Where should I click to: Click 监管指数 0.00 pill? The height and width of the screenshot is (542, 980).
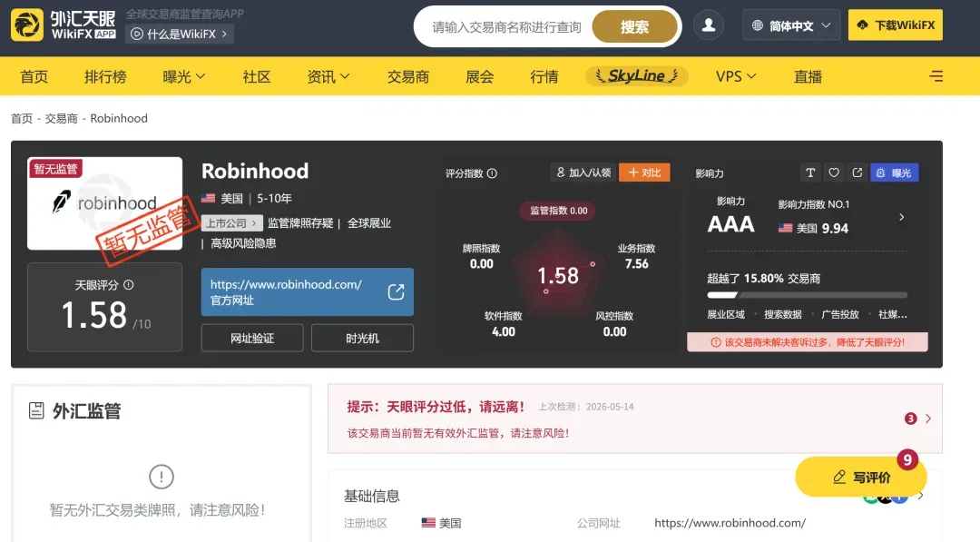(558, 211)
